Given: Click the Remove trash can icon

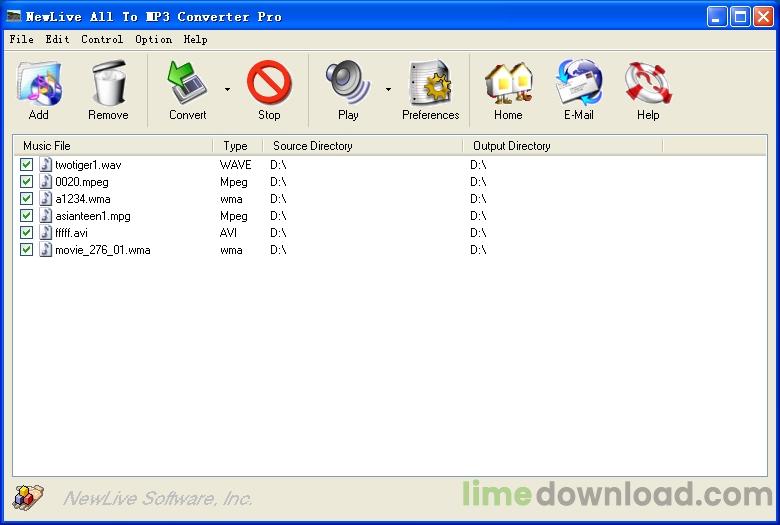Looking at the screenshot, I should pyautogui.click(x=109, y=84).
